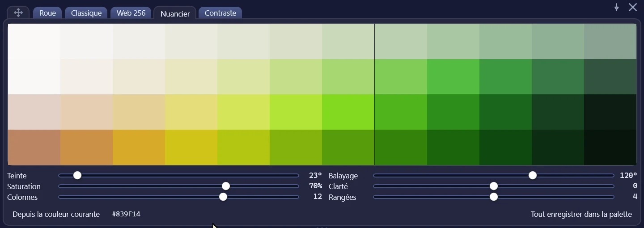
Task: Click the Teinte slider handle
Action: click(77, 175)
